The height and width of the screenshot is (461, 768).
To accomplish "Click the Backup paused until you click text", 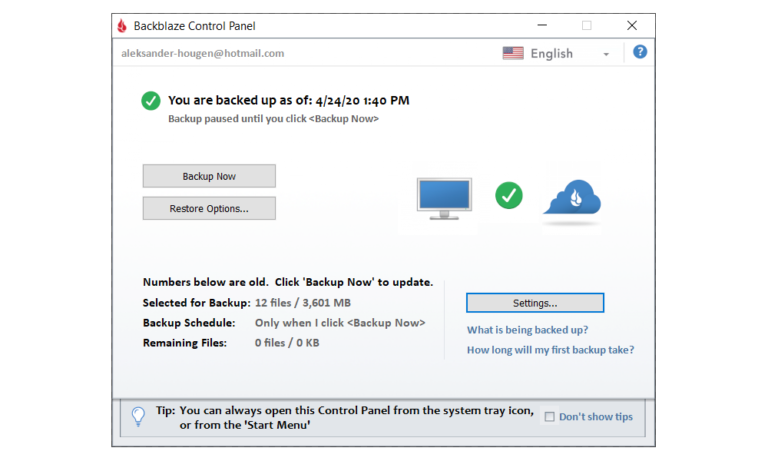I will (273, 119).
